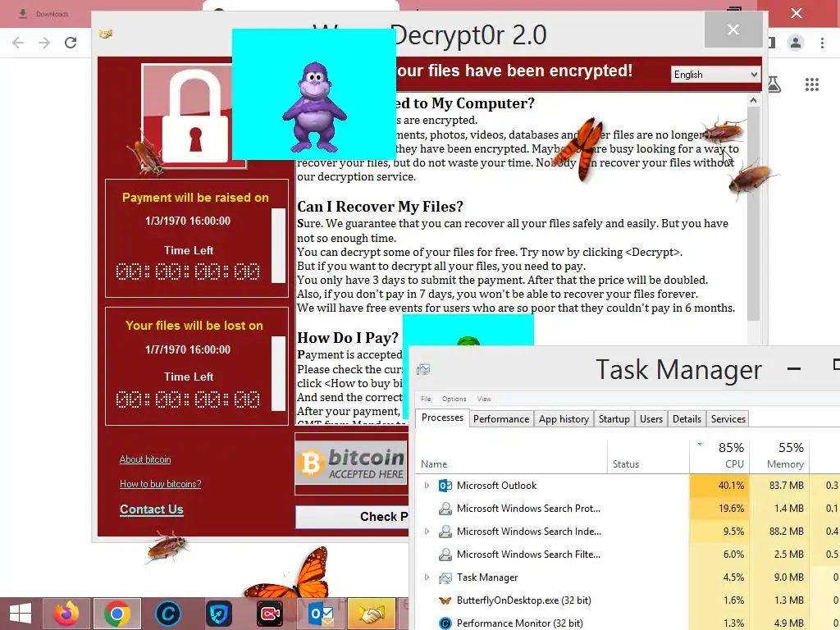Open the Details tab

pyautogui.click(x=687, y=419)
